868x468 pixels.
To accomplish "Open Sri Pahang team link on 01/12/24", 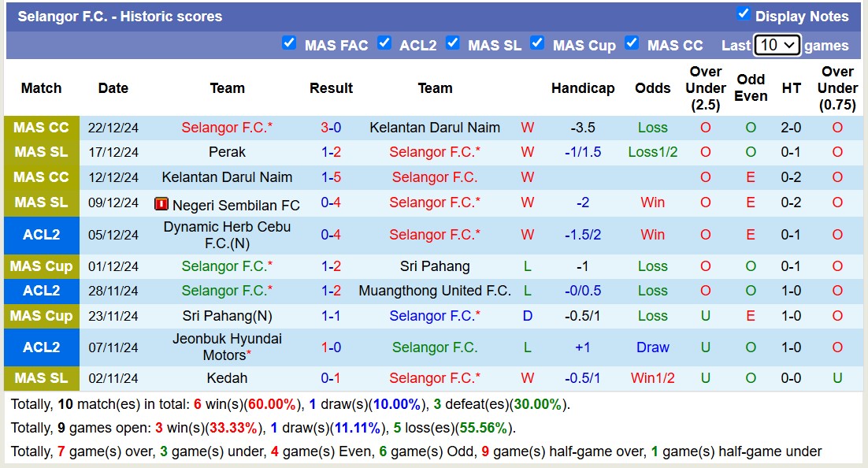I will point(435,266).
